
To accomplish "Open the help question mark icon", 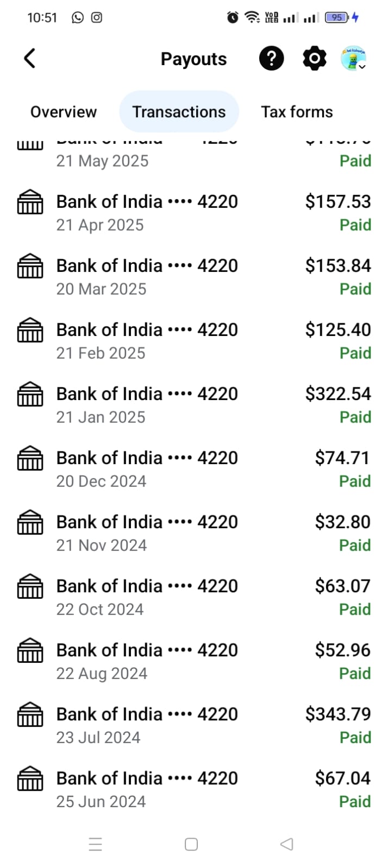I will (x=271, y=58).
